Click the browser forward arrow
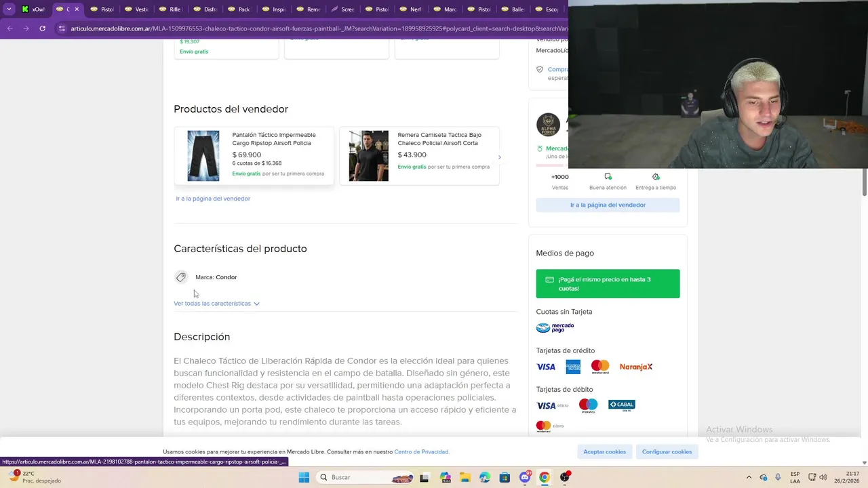This screenshot has height=488, width=868. 26,28
